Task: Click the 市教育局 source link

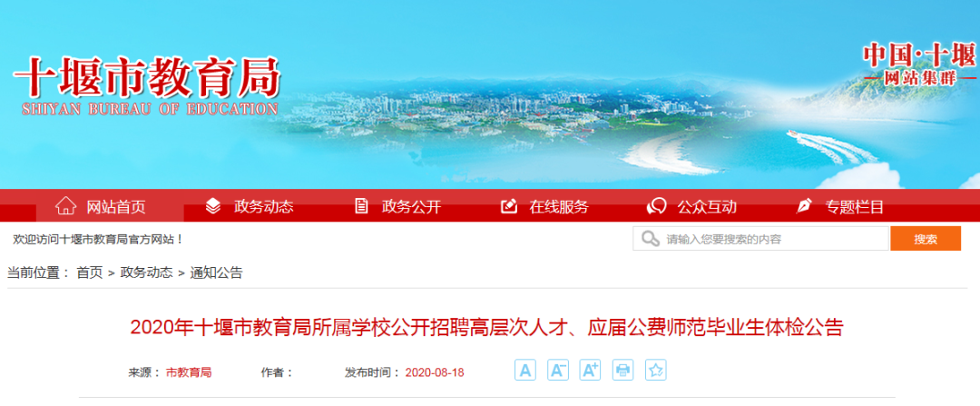Action: tap(189, 372)
